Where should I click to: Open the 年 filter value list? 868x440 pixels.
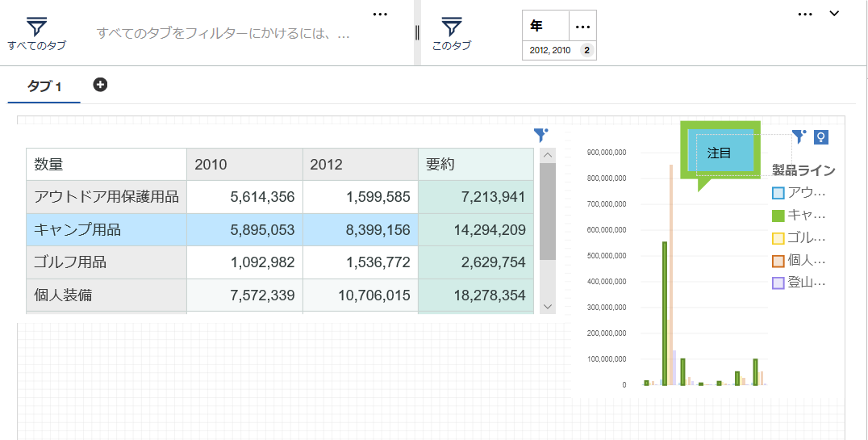point(559,50)
